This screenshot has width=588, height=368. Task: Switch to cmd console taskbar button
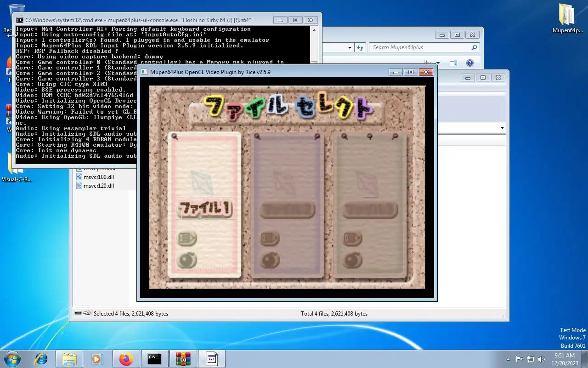point(154,359)
